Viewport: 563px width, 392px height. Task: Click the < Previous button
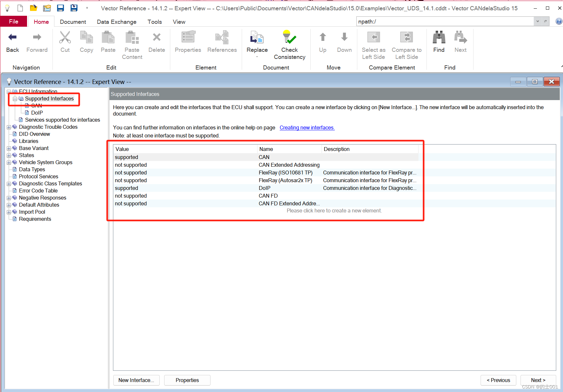coord(498,380)
